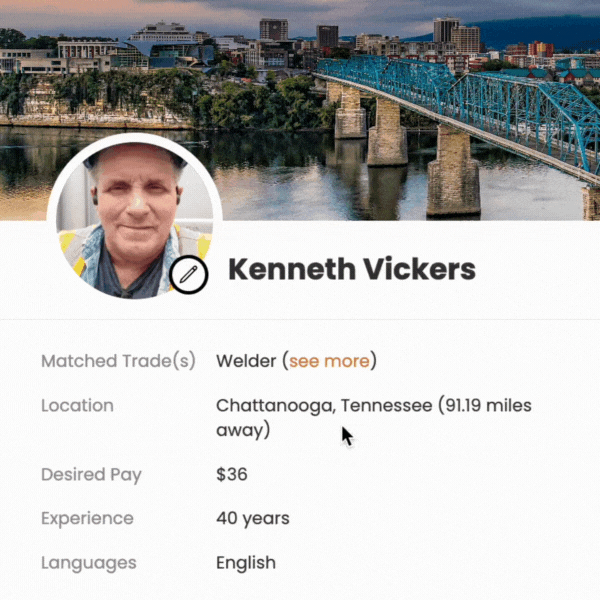600x600 pixels.
Task: Select the '40 years' experience value
Action: (x=253, y=519)
